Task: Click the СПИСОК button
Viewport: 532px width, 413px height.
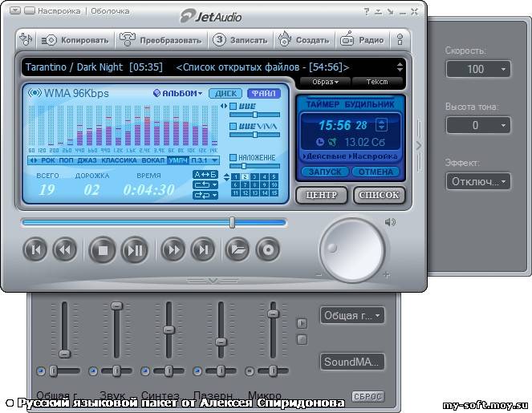Action: [x=379, y=195]
